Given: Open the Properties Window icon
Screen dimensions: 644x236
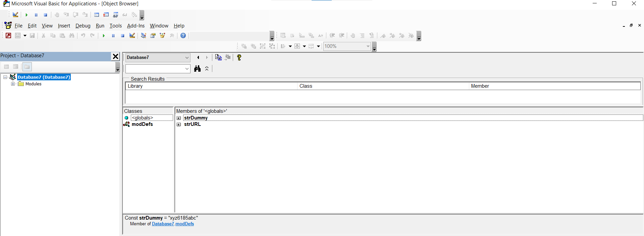Looking at the screenshot, I should pyautogui.click(x=153, y=35).
